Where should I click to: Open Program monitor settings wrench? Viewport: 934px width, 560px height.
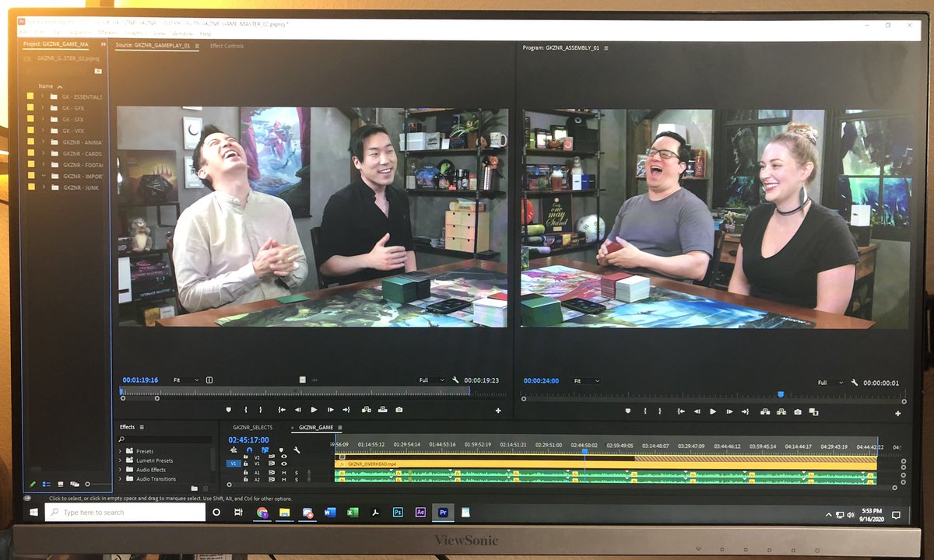pos(854,382)
